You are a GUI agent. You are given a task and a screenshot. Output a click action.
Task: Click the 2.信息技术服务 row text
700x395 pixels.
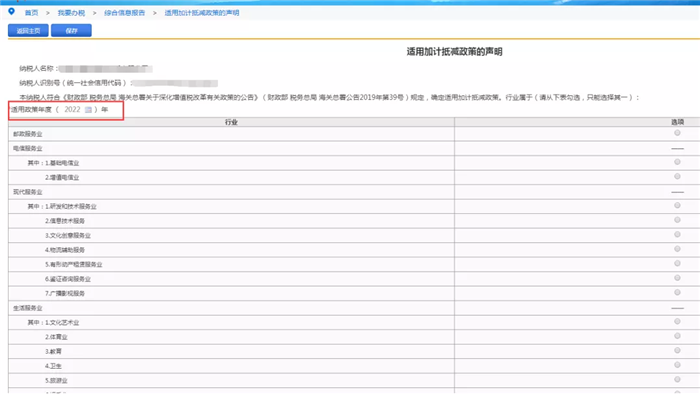(65, 221)
